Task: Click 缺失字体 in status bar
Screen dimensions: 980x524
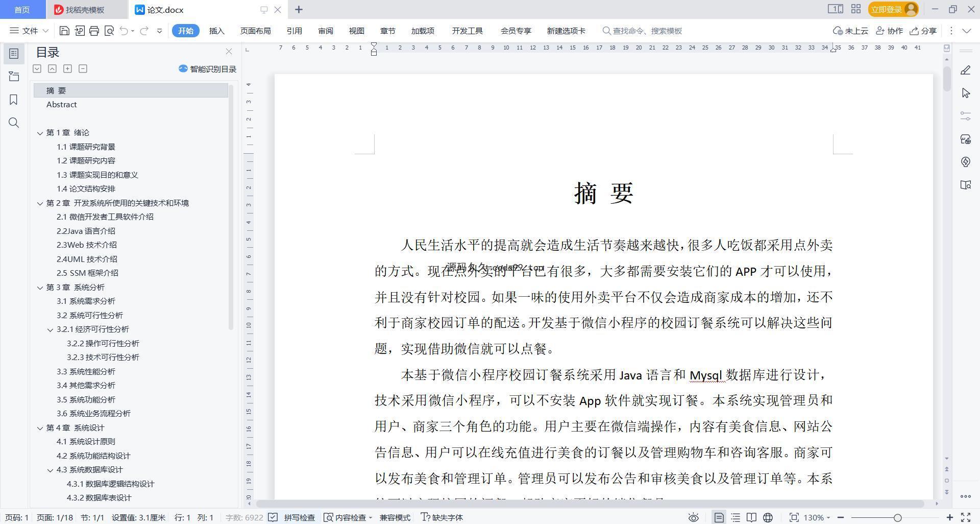Action: click(442, 517)
